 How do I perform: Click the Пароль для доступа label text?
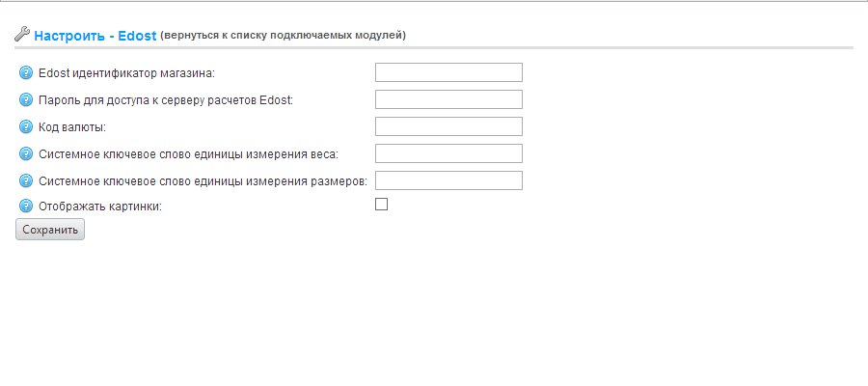(x=166, y=100)
